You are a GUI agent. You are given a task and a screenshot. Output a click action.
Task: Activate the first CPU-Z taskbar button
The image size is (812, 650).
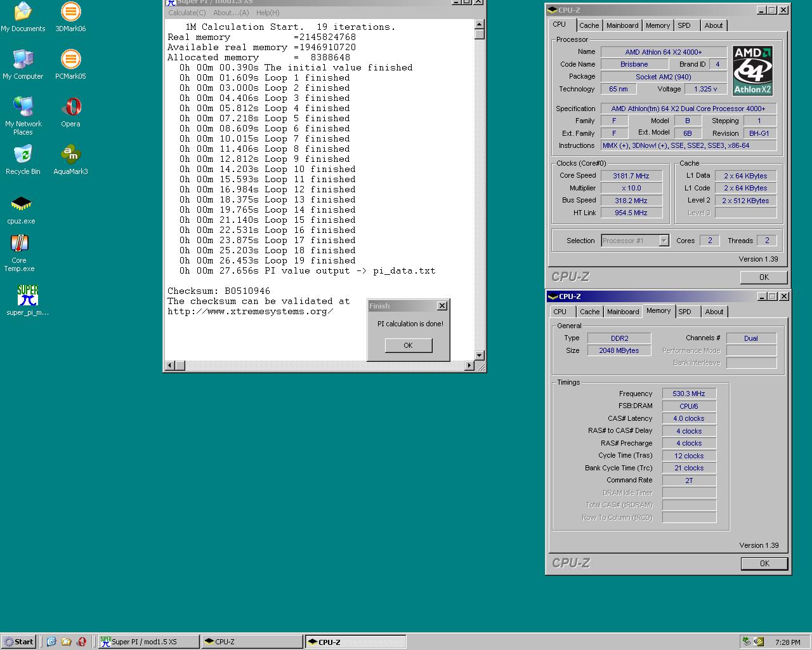pos(252,642)
